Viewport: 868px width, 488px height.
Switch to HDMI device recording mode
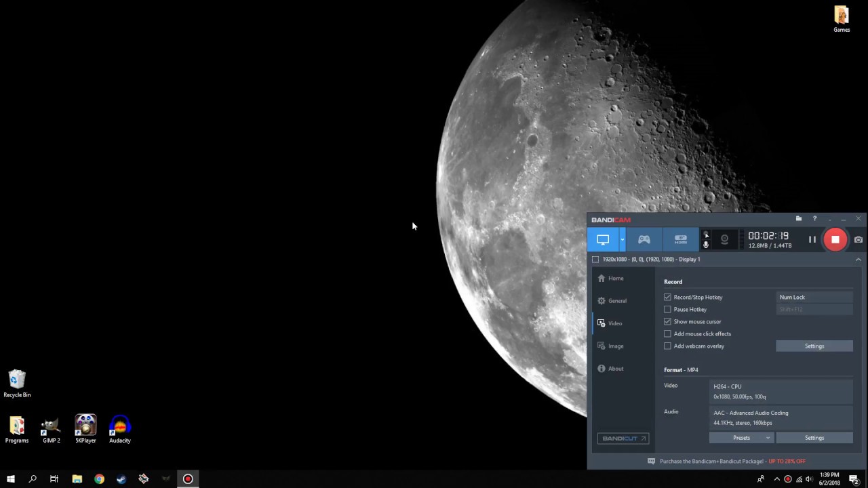[x=680, y=239]
